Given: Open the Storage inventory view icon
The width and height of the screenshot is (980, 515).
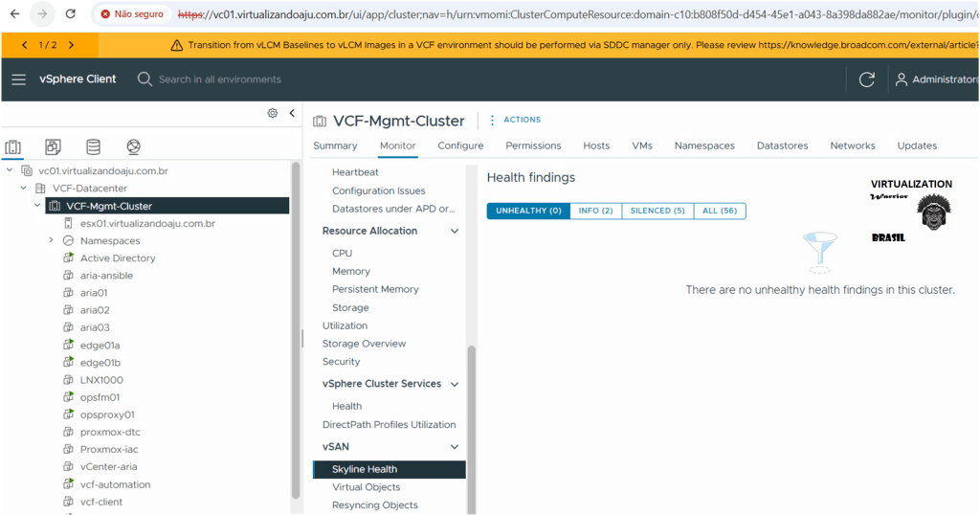Looking at the screenshot, I should (x=93, y=147).
